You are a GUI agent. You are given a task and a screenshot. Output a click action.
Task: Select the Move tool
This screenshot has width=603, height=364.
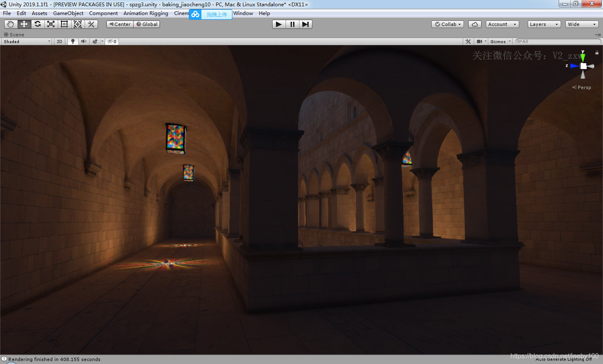(24, 24)
